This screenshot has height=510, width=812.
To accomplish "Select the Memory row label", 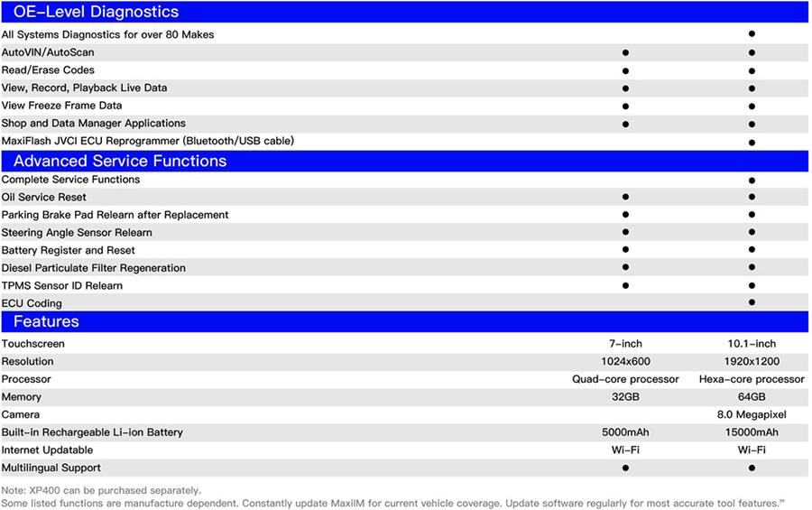I will (x=22, y=397).
